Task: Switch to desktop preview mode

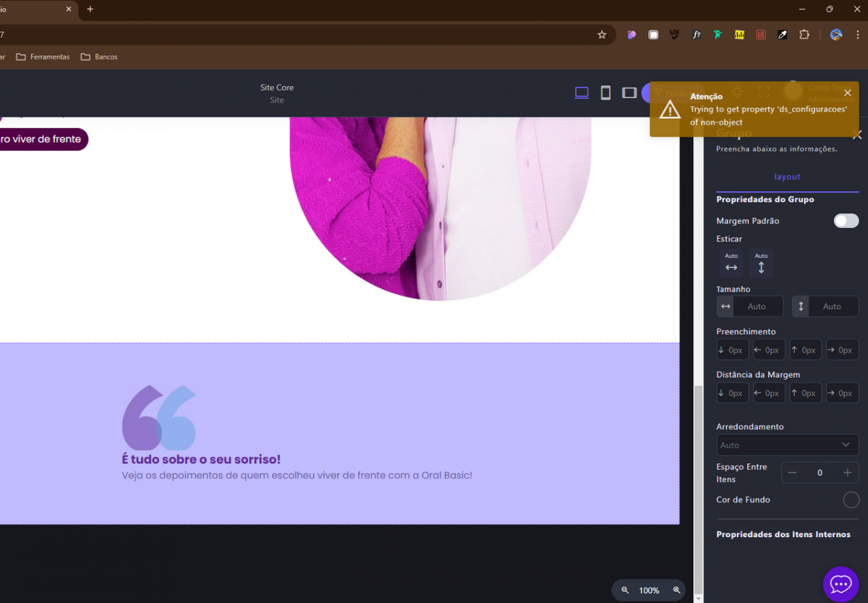Action: [x=582, y=93]
